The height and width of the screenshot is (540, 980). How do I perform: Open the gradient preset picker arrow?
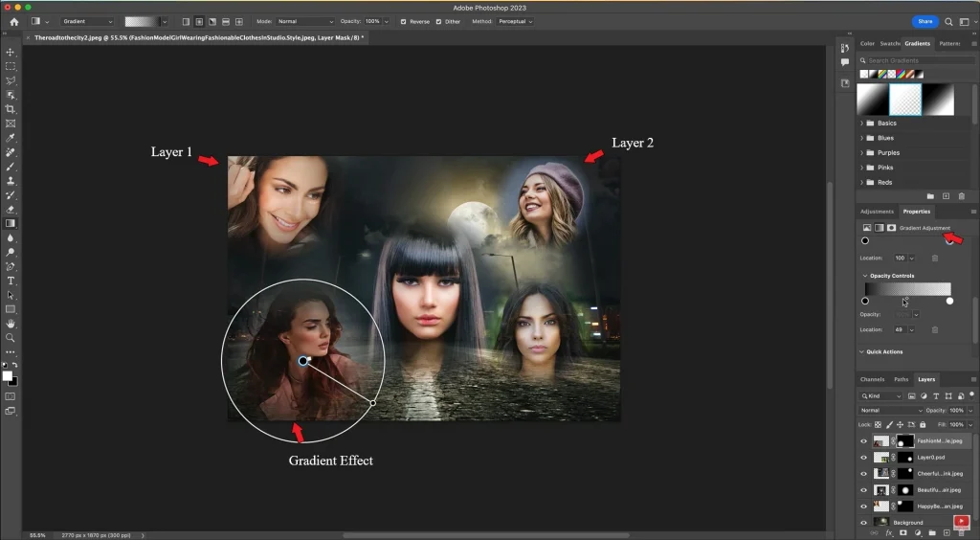[165, 21]
